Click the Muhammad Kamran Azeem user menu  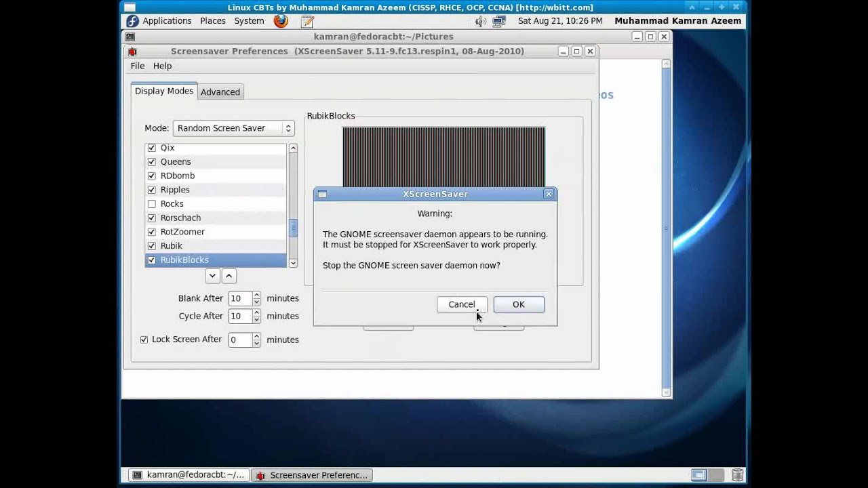tap(677, 21)
